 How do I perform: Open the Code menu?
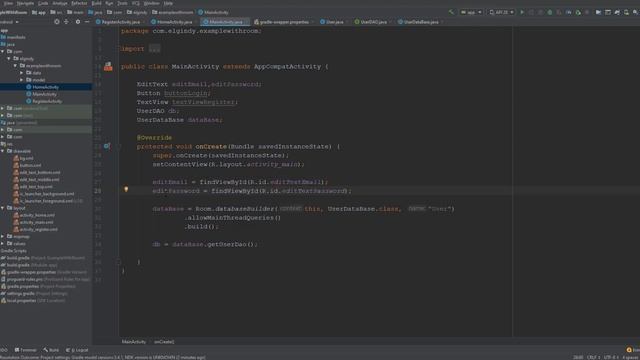(x=43, y=3)
